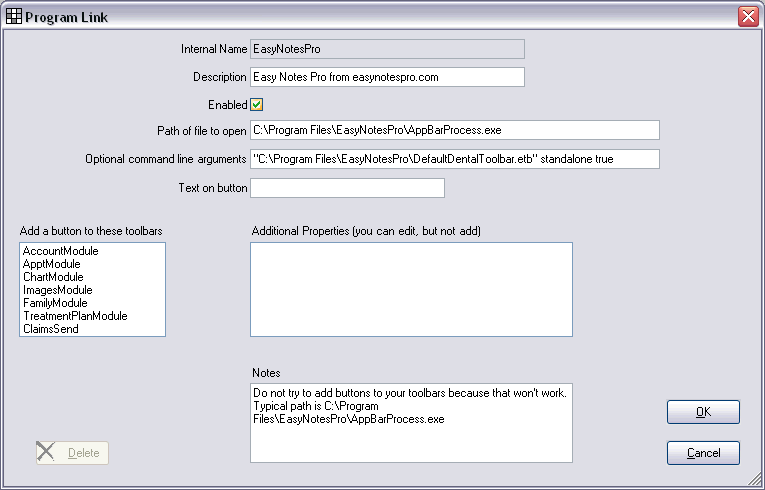Image resolution: width=765 pixels, height=490 pixels.
Task: Pick ImagesModule in the toolbars list
Action: (57, 290)
